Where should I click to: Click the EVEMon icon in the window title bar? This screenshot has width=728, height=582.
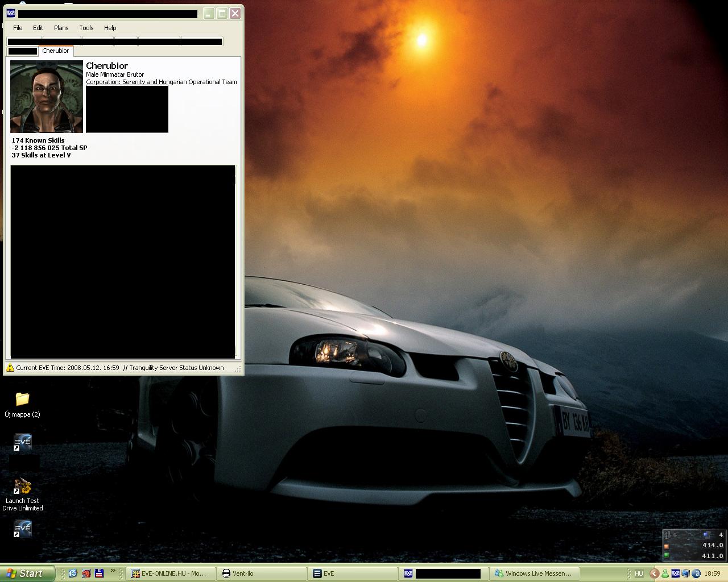[10, 14]
